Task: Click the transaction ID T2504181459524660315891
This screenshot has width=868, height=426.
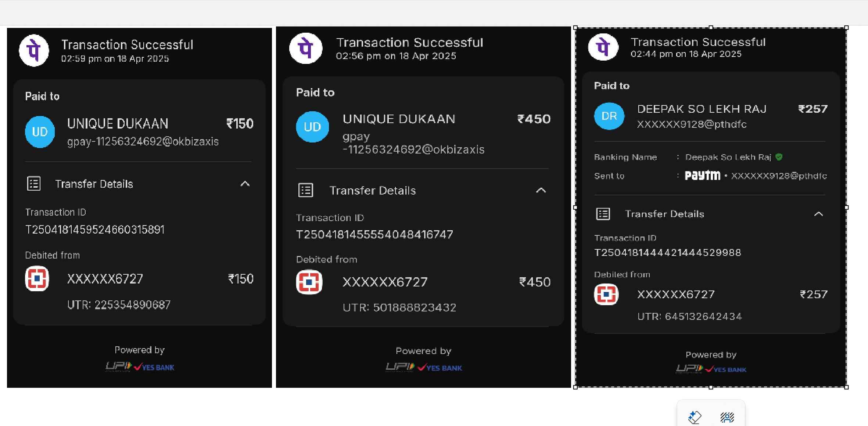Action: click(95, 230)
